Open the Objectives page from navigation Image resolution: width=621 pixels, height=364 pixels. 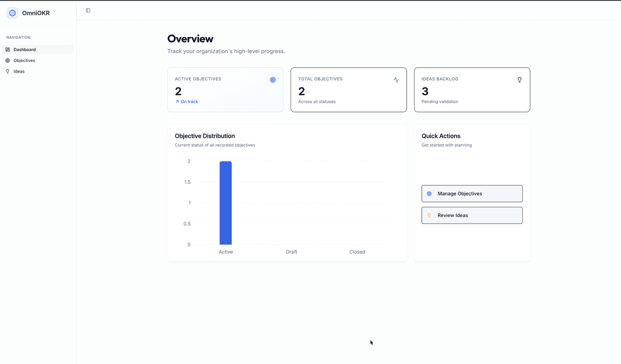pos(24,60)
